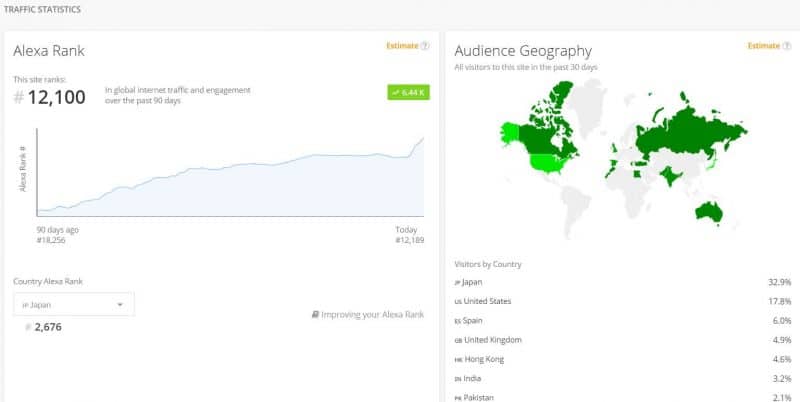Click the flag icon next to India
The height and width of the screenshot is (402, 800).
tap(458, 379)
